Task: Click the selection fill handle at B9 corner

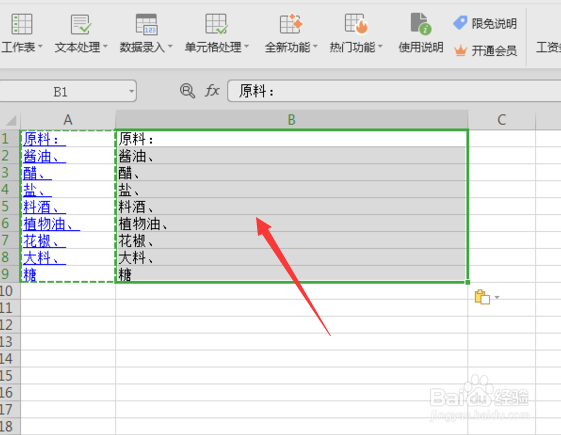Action: [468, 282]
